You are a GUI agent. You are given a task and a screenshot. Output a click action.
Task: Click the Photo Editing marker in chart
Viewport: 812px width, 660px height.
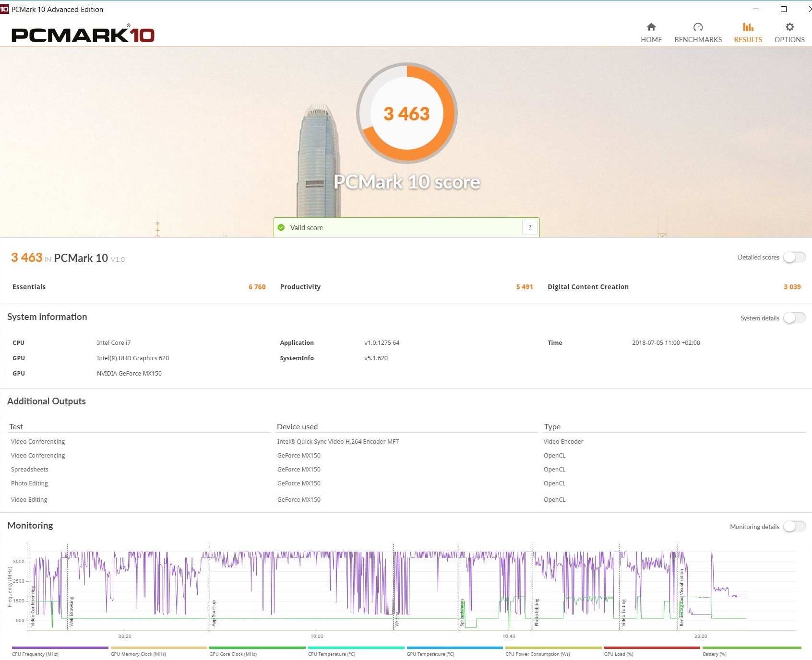click(x=537, y=613)
